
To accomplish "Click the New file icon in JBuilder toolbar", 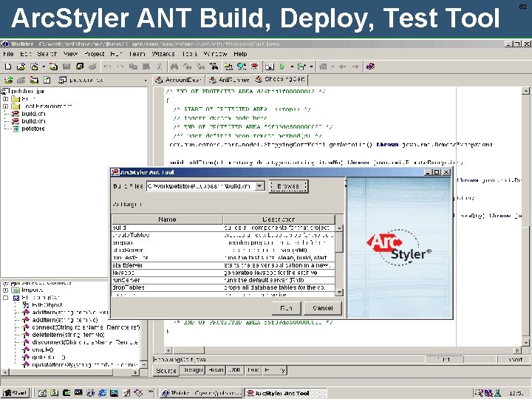I will [8, 66].
